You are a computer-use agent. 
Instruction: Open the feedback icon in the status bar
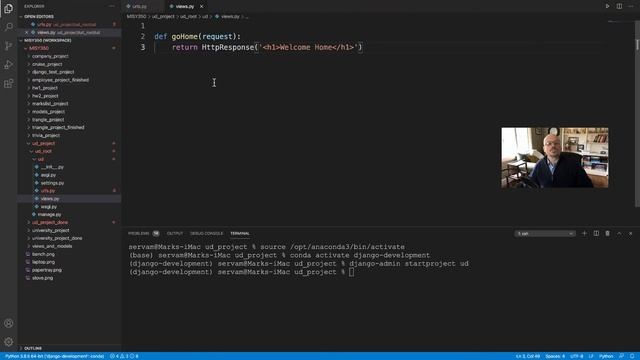point(621,356)
